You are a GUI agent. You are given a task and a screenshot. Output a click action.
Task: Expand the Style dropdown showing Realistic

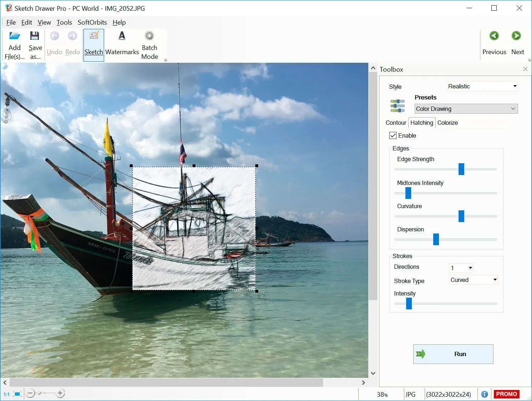coord(482,86)
